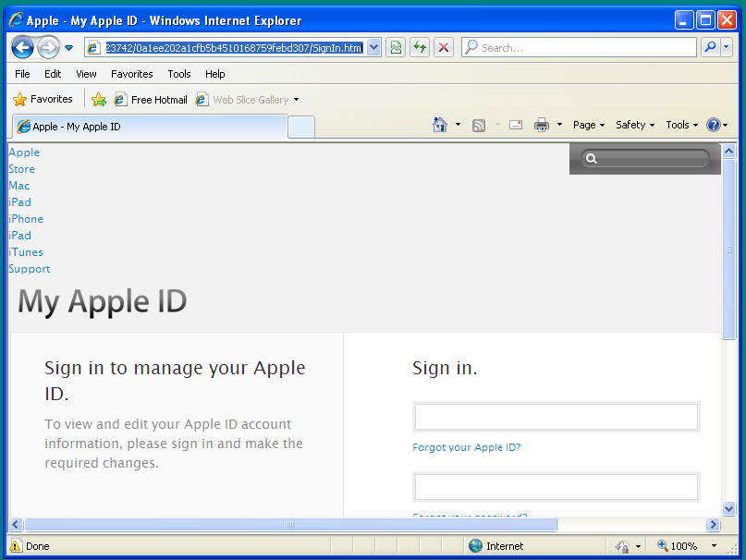Click the Compatibility View icon
The width and height of the screenshot is (746, 560).
pos(396,47)
